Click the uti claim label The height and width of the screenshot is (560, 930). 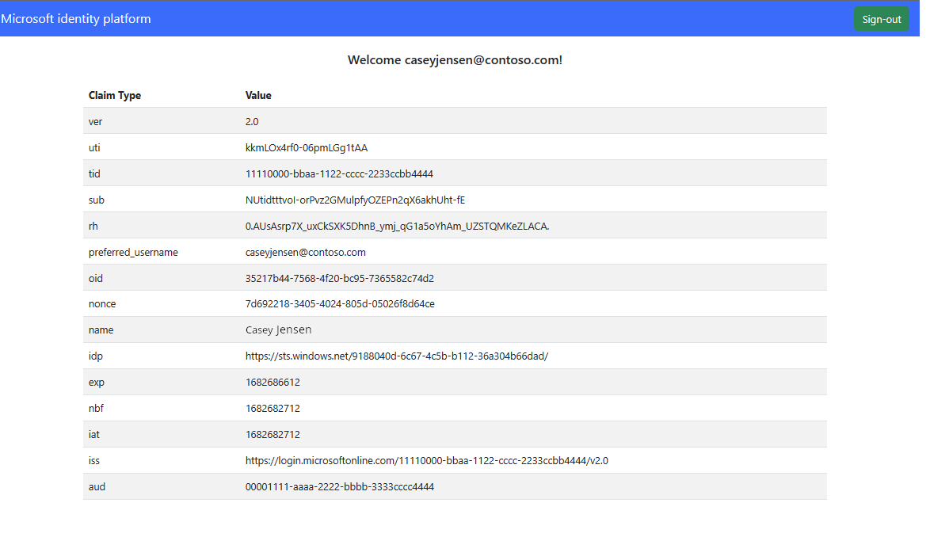tap(94, 147)
